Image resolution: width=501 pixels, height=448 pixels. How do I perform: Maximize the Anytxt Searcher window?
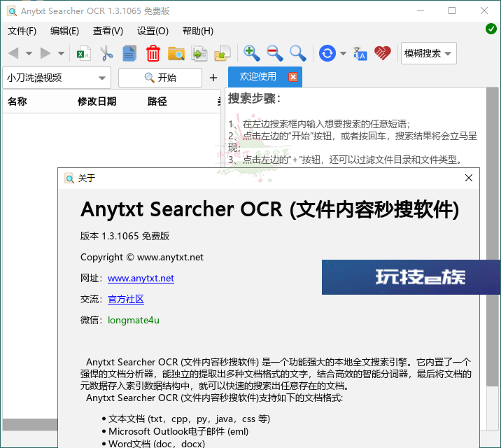452,11
